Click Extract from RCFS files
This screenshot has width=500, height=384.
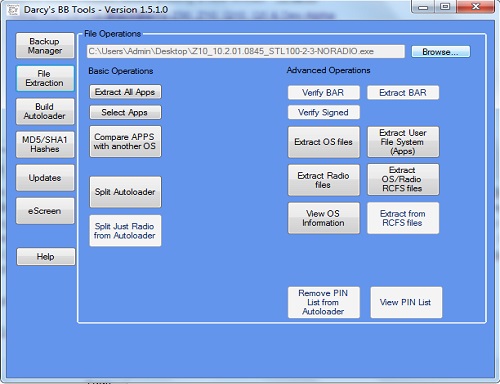(x=403, y=218)
